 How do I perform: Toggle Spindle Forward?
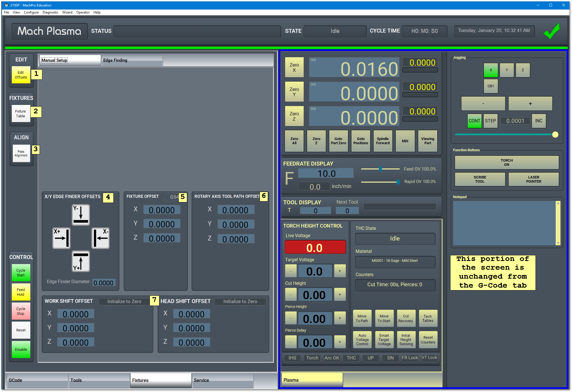click(x=383, y=141)
